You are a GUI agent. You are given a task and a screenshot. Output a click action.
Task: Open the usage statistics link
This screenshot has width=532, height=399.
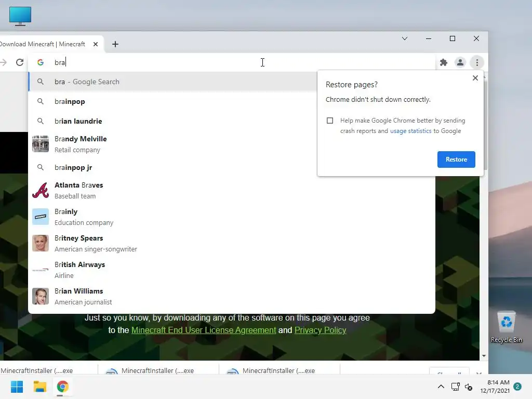point(411,131)
